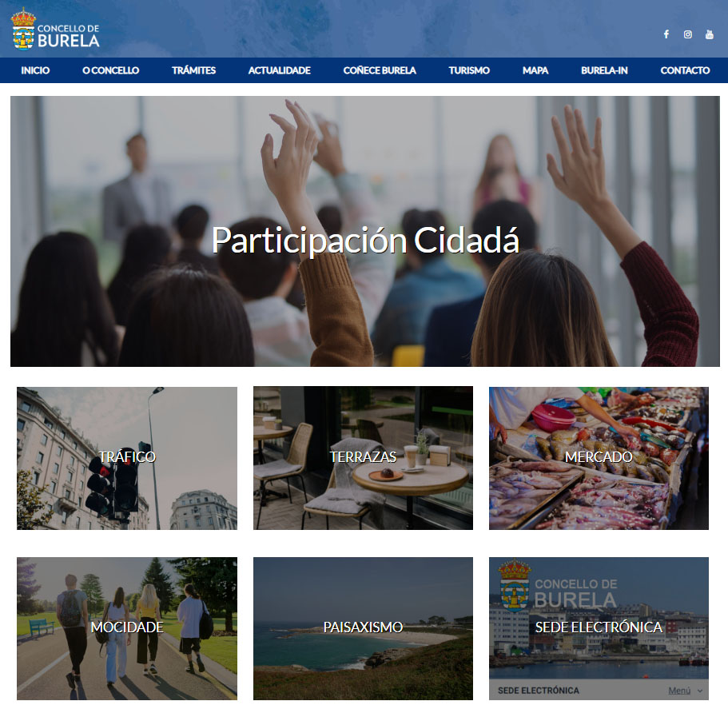The image size is (728, 705).
Task: Open the Tráfico tile
Action: pyautogui.click(x=127, y=458)
